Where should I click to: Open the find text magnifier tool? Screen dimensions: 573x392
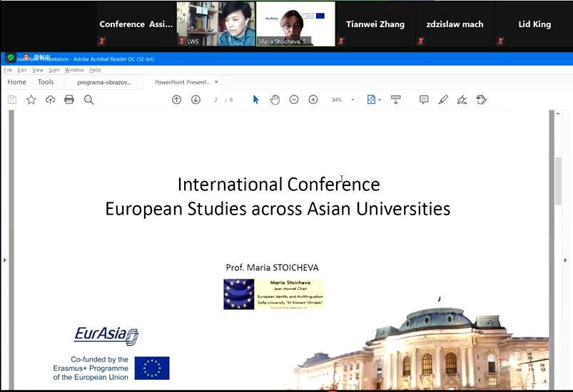click(88, 100)
